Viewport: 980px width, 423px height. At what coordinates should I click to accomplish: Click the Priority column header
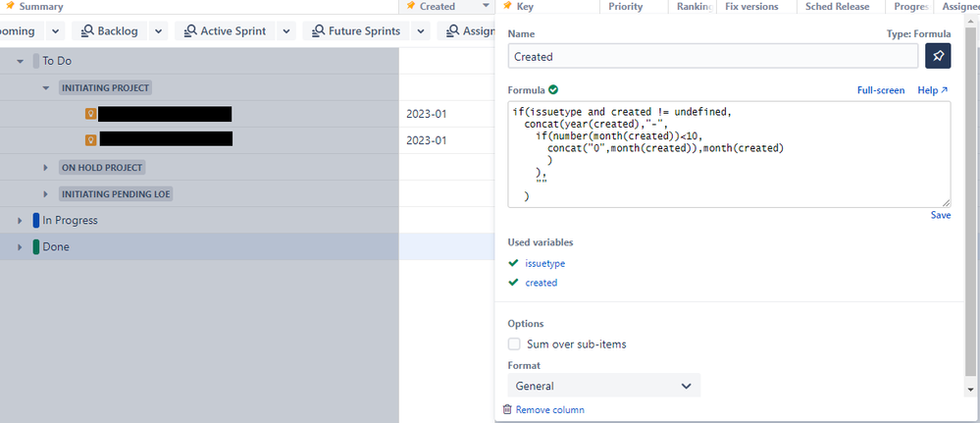pyautogui.click(x=626, y=6)
